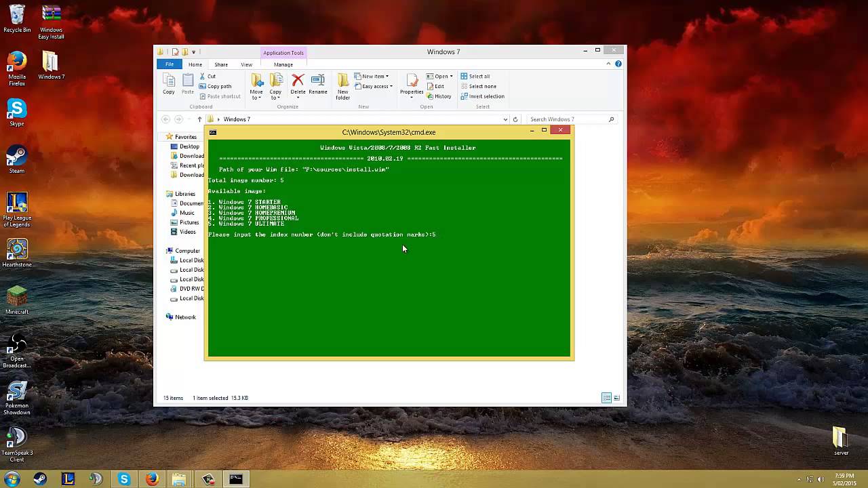This screenshot has width=868, height=488.
Task: Select the Minecraft desktop icon
Action: (x=17, y=300)
